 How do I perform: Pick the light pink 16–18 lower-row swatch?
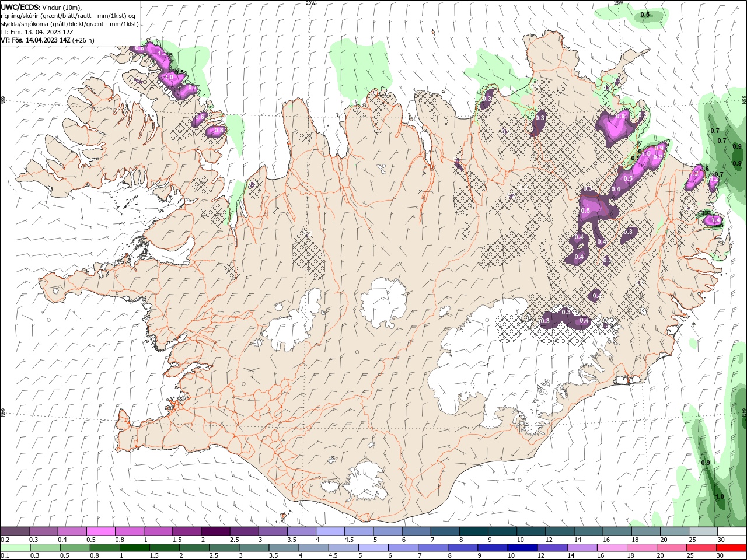(x=612, y=547)
